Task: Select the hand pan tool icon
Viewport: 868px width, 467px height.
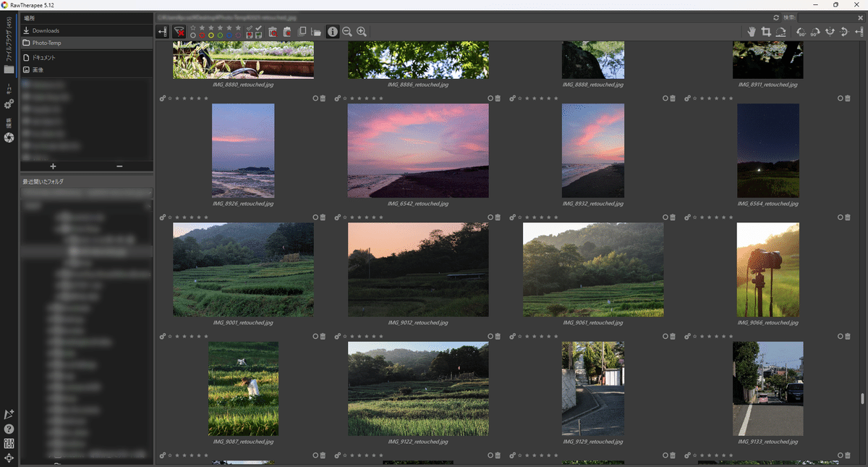Action: pyautogui.click(x=752, y=32)
